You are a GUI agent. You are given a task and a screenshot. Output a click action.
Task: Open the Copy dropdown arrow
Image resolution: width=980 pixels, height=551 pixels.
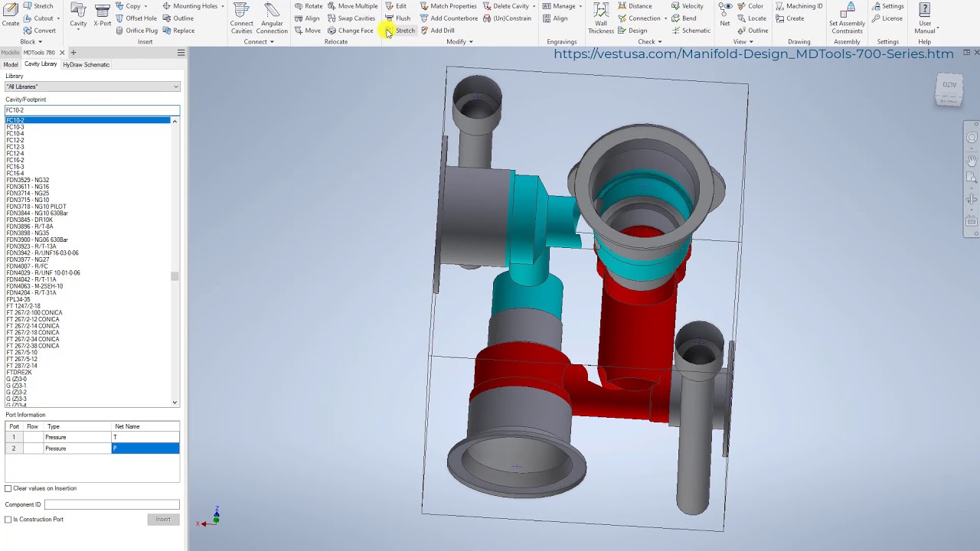[x=145, y=6]
